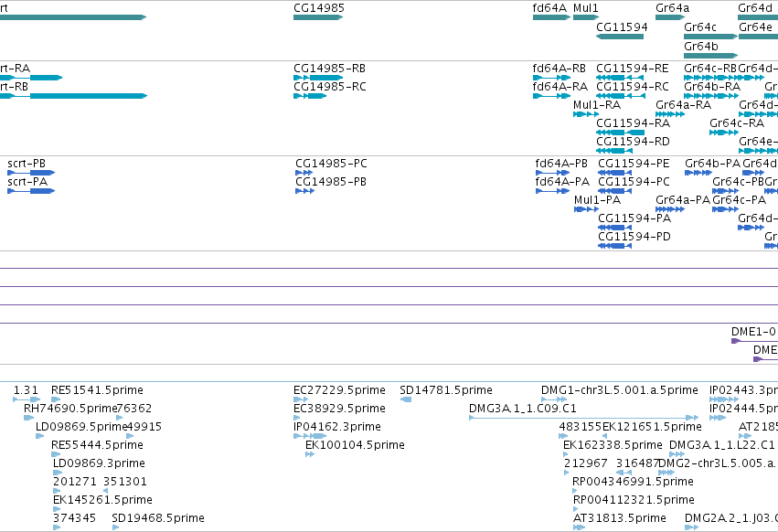This screenshot has width=778, height=532.
Task: Click the LD09869.3prime EST label
Action: pyautogui.click(x=99, y=463)
